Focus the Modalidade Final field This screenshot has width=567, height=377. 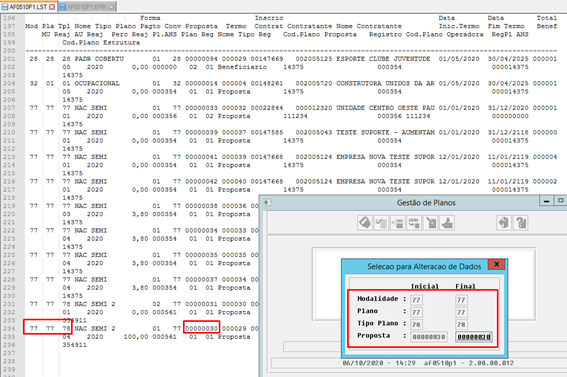tap(461, 300)
